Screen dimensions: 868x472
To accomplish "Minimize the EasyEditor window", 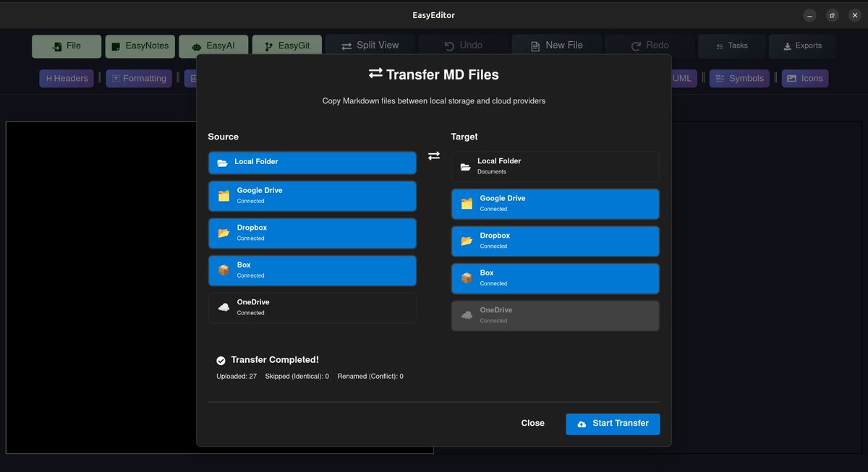I will pyautogui.click(x=809, y=15).
